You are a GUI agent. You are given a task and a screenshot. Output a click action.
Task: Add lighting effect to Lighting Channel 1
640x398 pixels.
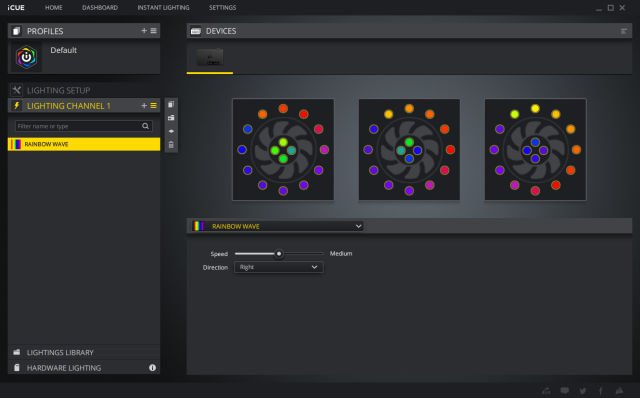point(144,106)
